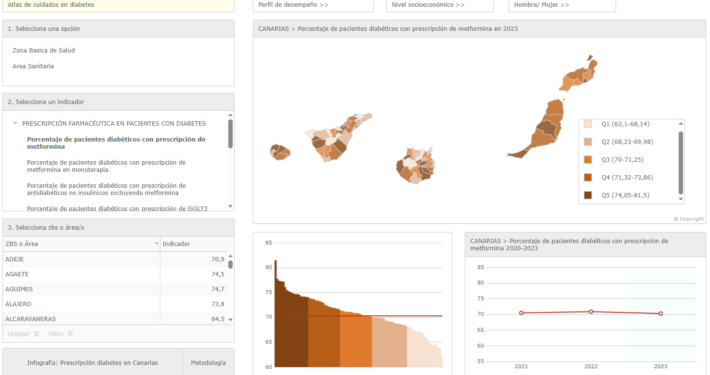Click the La Gomera island on the map

[280, 152]
